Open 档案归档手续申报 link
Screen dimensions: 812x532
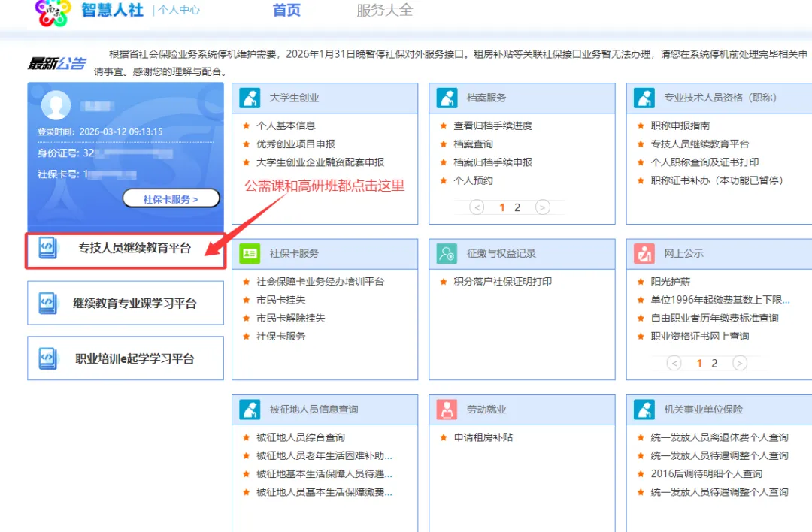(x=493, y=162)
